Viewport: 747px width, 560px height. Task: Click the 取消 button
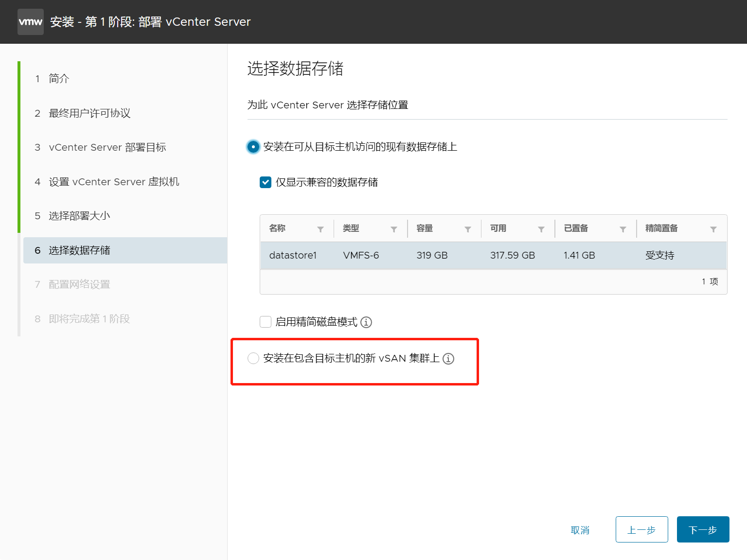click(580, 530)
